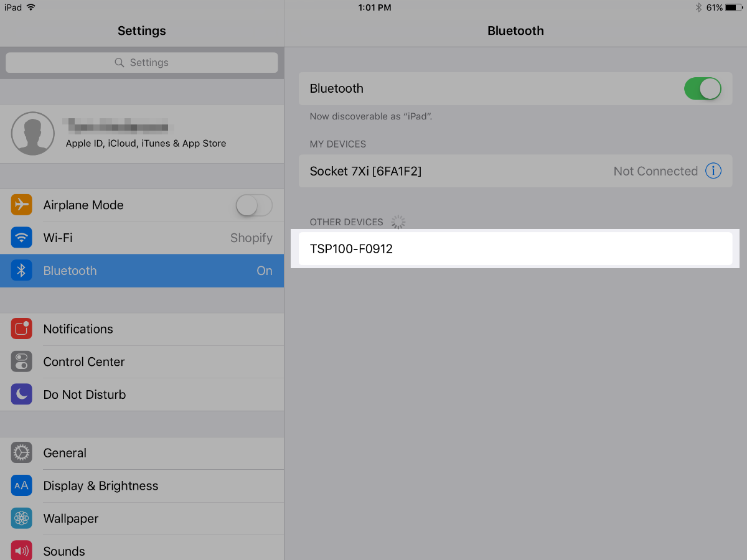Open Sounds settings
This screenshot has height=560, width=747.
click(142, 549)
